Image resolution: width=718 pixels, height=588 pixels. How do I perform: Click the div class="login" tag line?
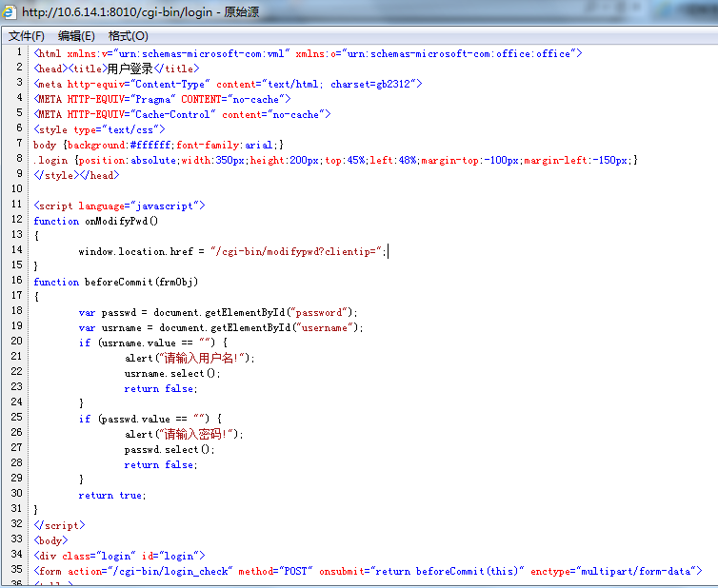119,556
